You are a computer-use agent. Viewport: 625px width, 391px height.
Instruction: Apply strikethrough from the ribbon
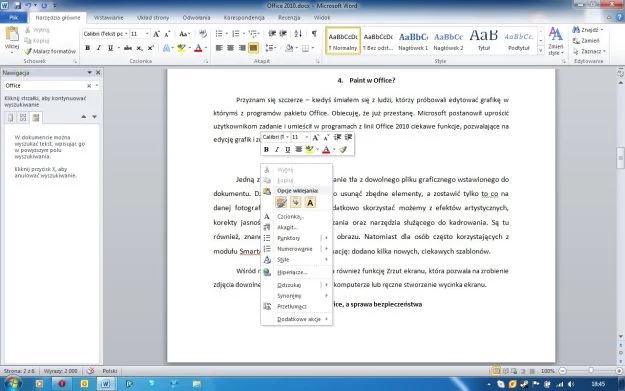(128, 48)
